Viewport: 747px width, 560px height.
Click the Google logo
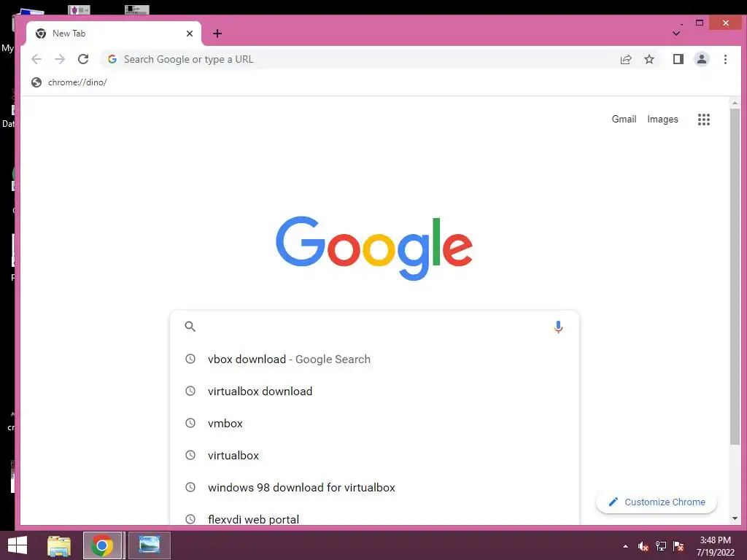[374, 248]
